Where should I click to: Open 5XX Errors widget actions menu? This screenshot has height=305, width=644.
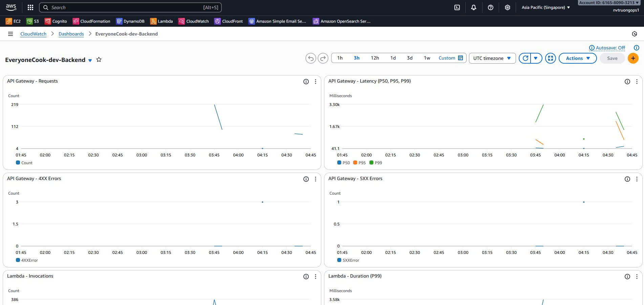click(x=637, y=179)
